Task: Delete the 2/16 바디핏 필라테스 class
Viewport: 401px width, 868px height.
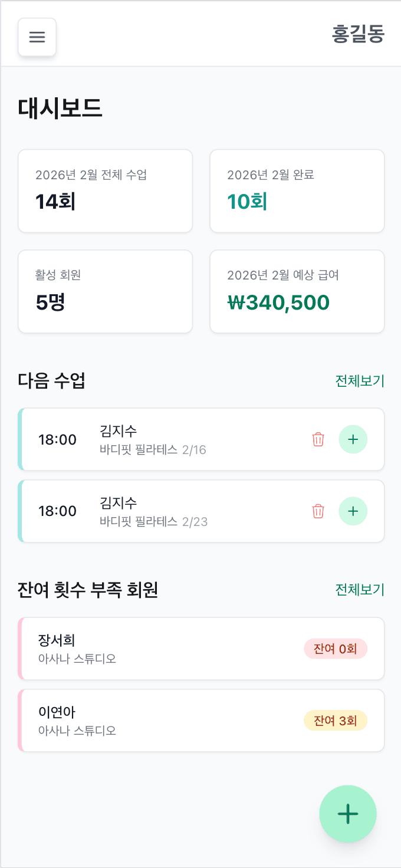Action: [x=318, y=439]
